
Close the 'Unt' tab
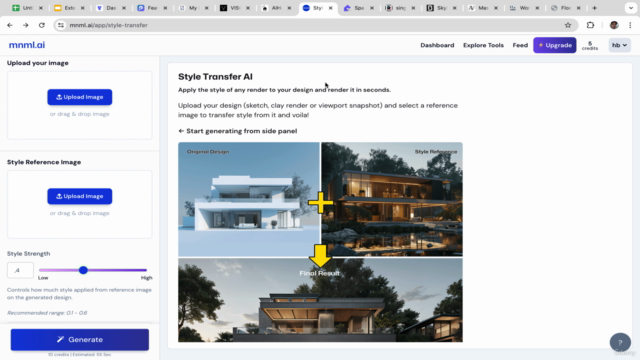tap(41, 8)
